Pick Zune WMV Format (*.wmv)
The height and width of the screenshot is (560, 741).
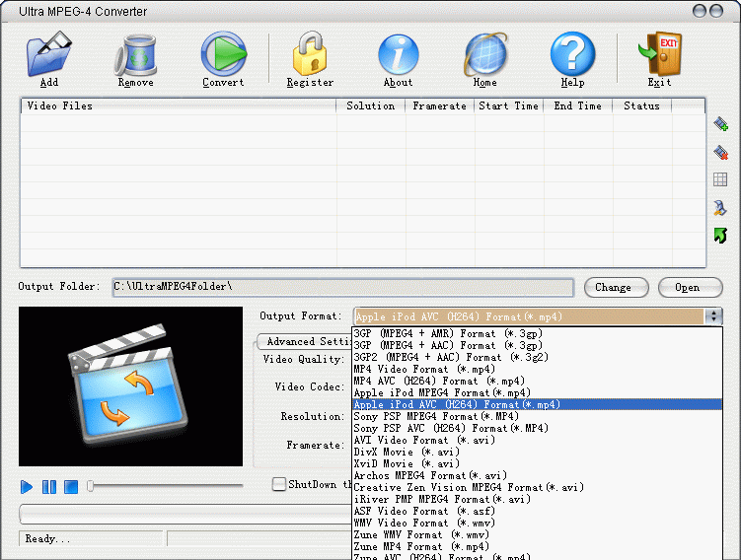coord(538,534)
